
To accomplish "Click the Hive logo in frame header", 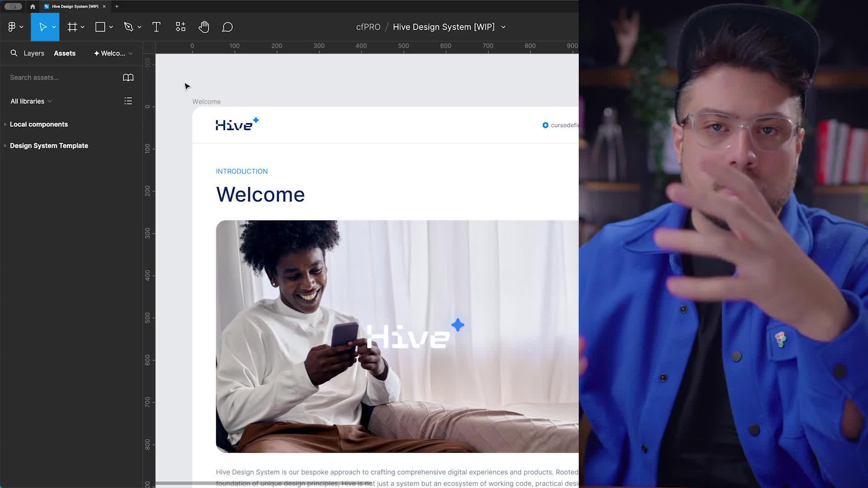I will coord(237,124).
